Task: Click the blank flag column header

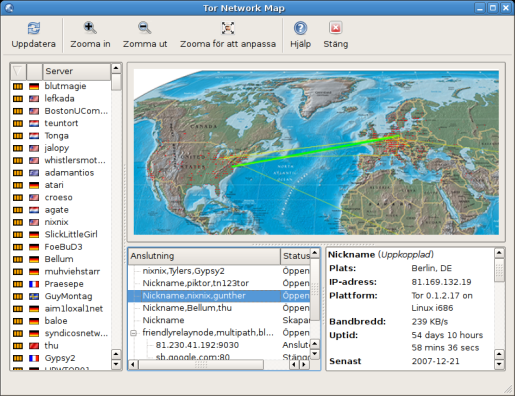Action: (34, 71)
